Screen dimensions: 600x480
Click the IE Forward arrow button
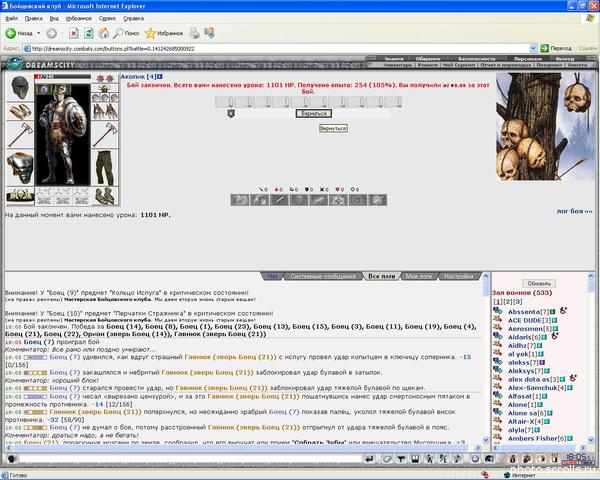coord(52,34)
